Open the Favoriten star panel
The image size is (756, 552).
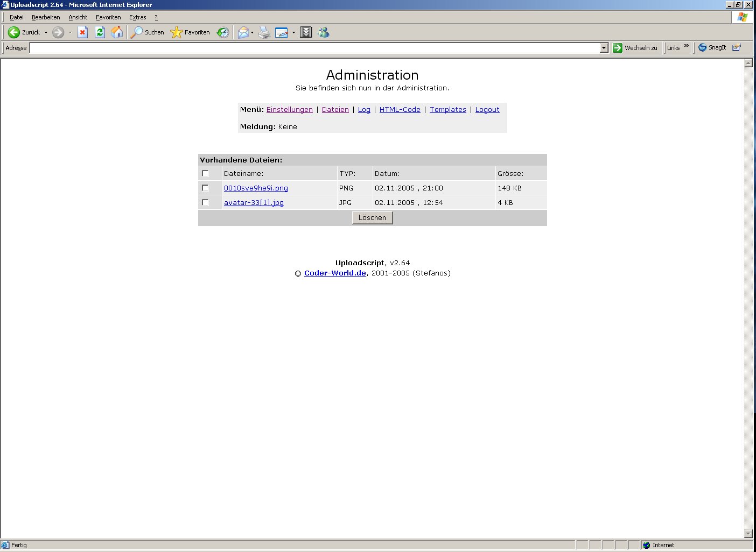190,32
